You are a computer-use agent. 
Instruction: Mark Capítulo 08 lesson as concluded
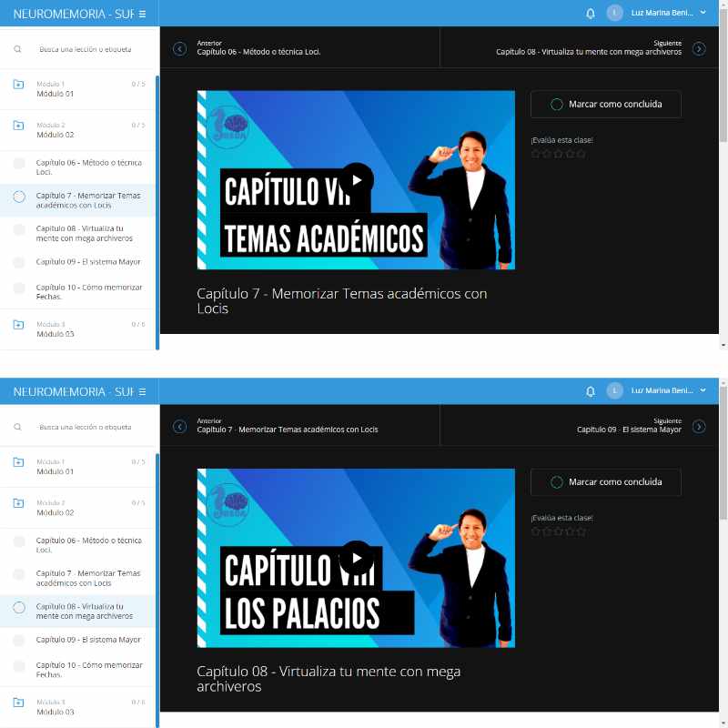pyautogui.click(x=605, y=482)
